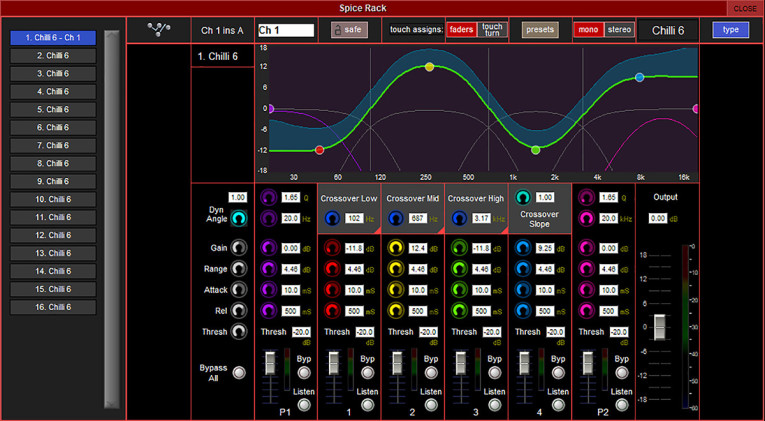Viewport: 765px width, 421px height.
Task: Select touch turn assign mode
Action: coord(492,30)
